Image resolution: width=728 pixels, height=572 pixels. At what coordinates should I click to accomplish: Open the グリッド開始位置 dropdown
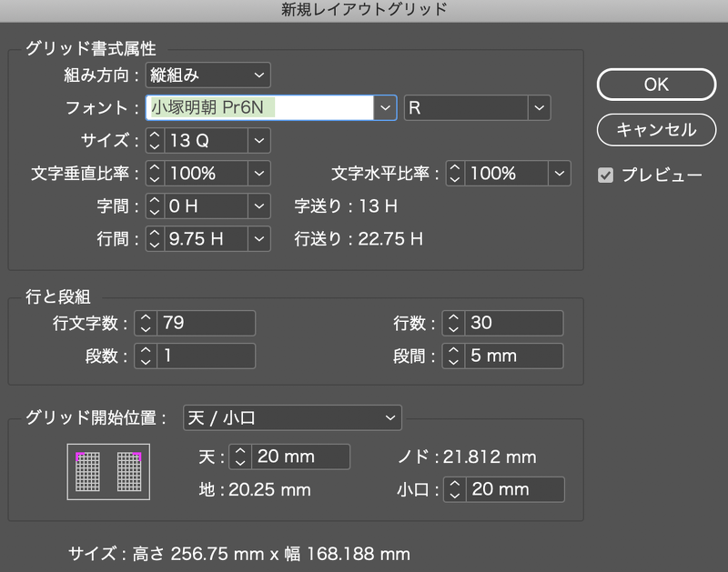click(x=292, y=417)
